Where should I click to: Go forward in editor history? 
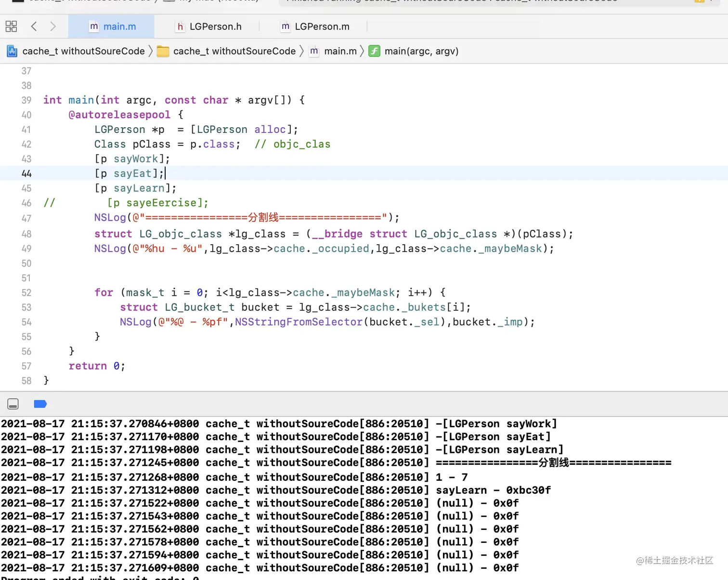[53, 26]
